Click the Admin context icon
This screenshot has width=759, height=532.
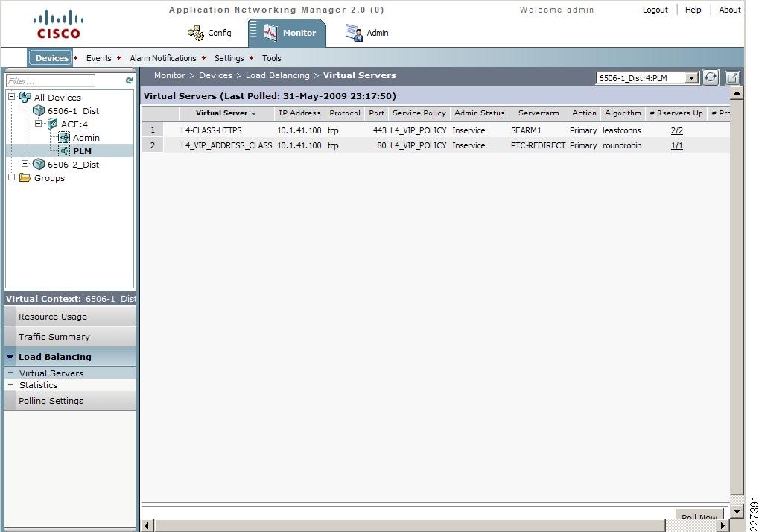64,138
